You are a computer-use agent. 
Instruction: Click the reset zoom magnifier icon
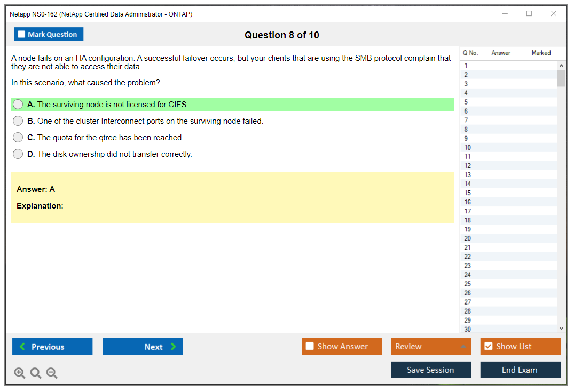36,373
